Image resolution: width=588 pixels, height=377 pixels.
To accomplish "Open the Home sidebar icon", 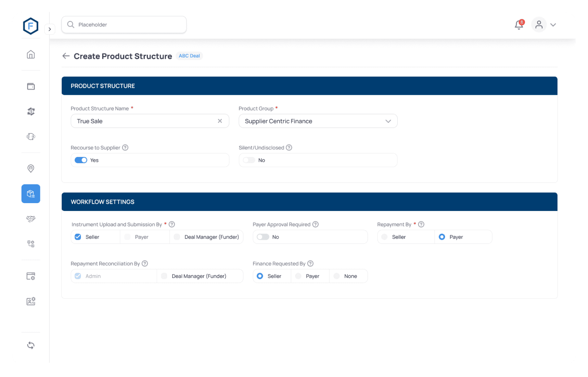I will coord(31,54).
